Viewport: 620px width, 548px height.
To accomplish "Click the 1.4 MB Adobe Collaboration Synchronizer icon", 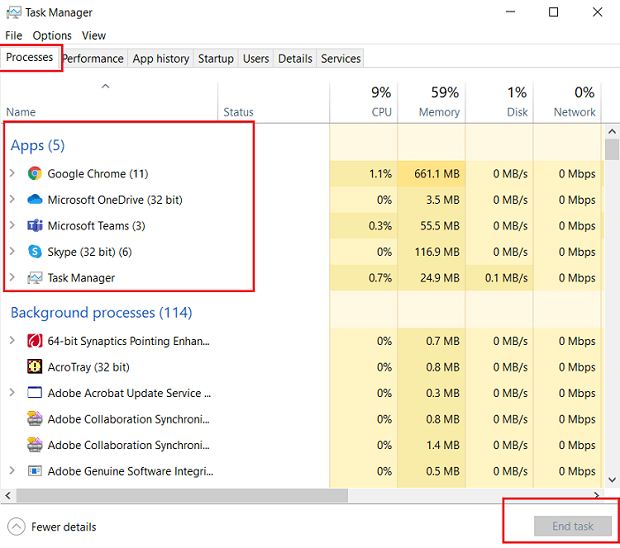I will click(34, 445).
